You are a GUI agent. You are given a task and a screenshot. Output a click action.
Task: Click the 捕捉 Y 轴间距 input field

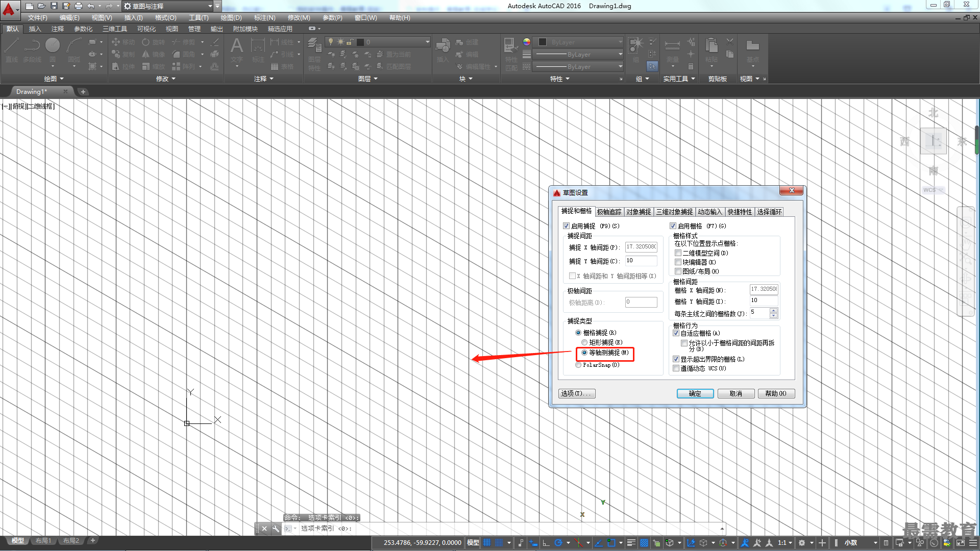point(641,261)
